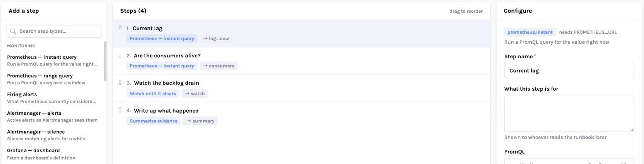Viewport: 644px width, 164px height.
Task: Click drag handle of consumers alive step
Action: 120,55
